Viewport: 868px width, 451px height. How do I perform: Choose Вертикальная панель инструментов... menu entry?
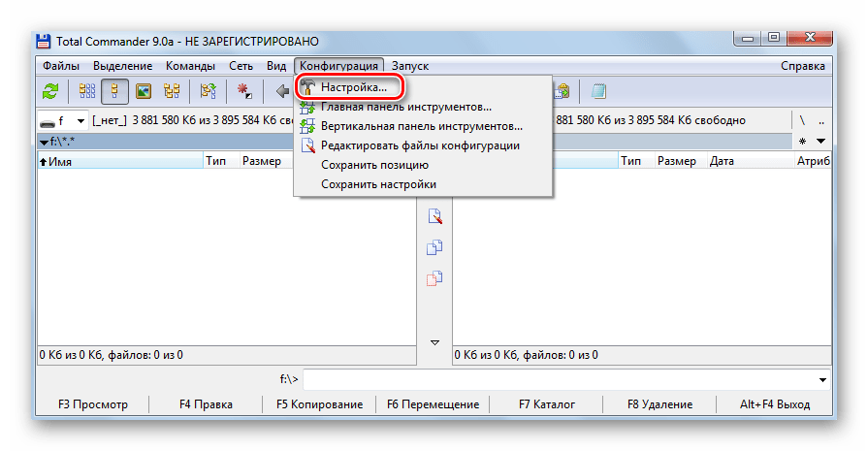[423, 126]
